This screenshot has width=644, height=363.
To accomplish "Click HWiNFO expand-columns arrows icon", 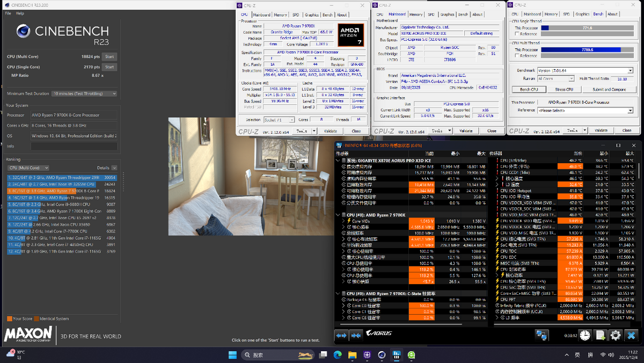I will (341, 336).
